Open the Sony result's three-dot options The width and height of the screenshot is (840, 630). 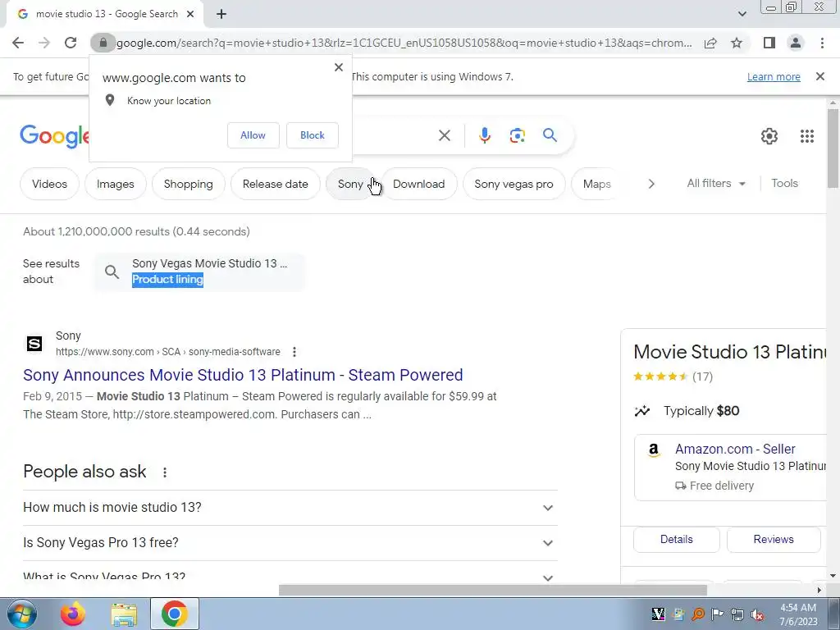(x=294, y=352)
